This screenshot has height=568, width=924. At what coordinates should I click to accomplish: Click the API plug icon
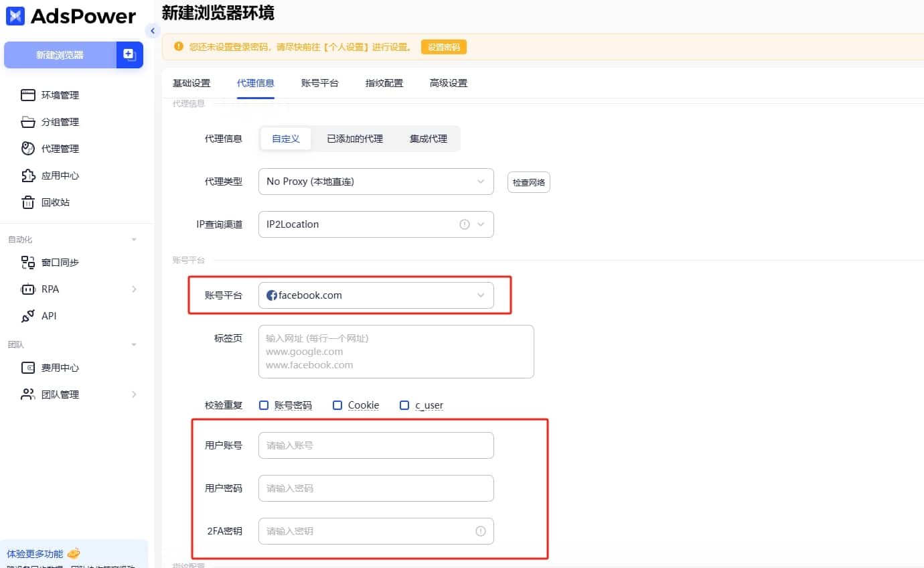[x=28, y=316]
